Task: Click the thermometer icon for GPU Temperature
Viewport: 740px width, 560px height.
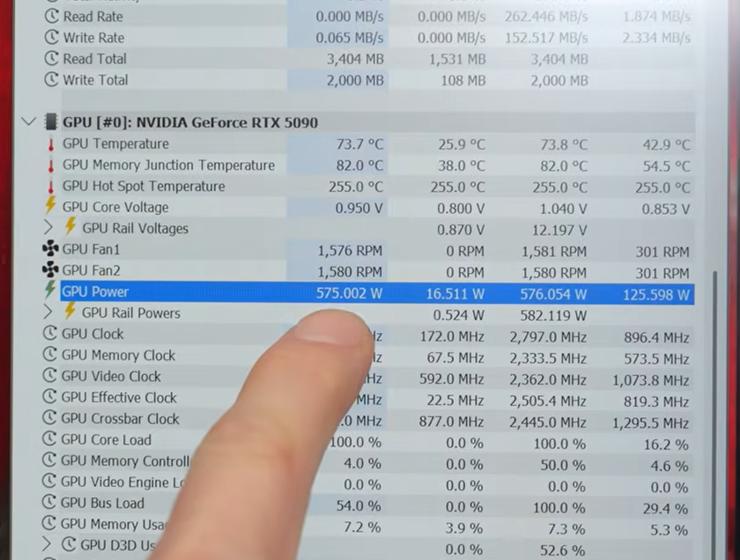Action: tap(51, 144)
